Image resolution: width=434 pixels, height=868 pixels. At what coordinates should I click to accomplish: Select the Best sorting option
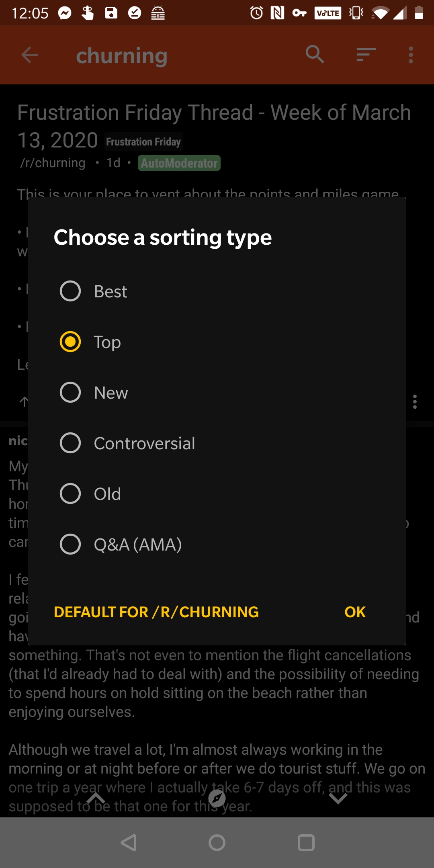70,291
